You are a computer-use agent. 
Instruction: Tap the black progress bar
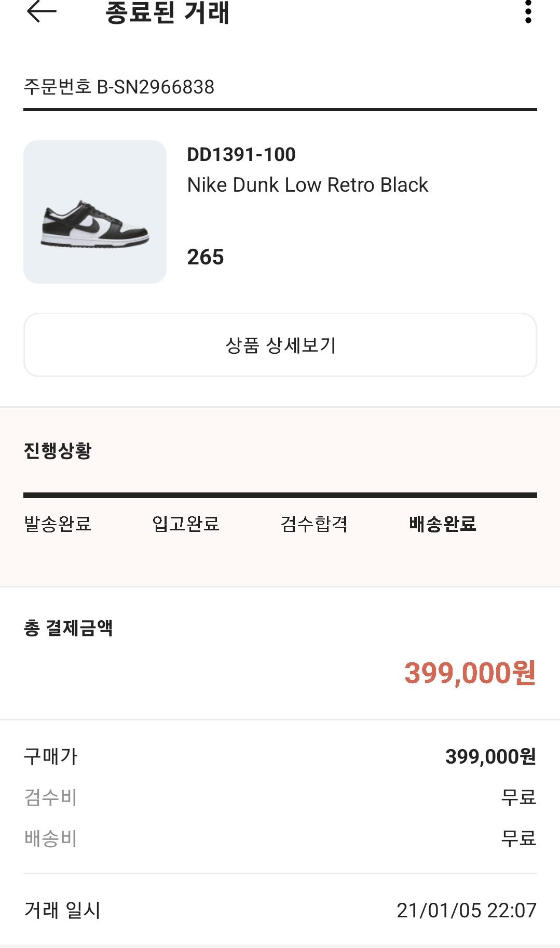[280, 495]
